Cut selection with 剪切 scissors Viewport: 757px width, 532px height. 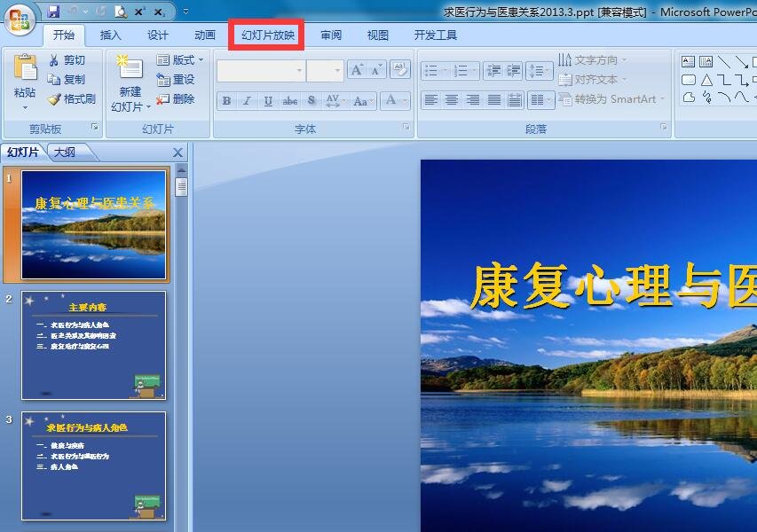click(67, 60)
